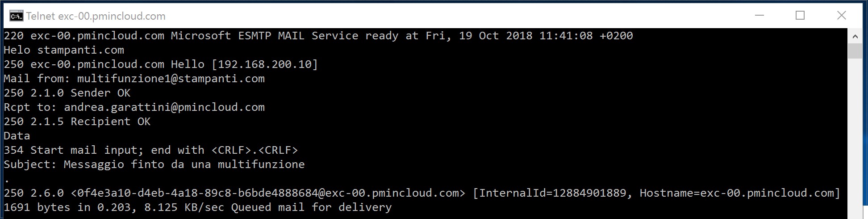Click the 'Subject: Messaggio finto' line
The image size is (868, 219).
(154, 164)
